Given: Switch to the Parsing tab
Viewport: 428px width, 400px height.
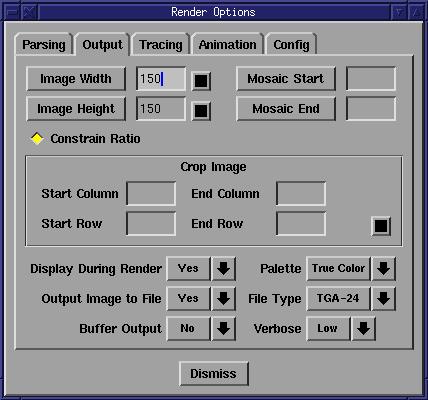Looking at the screenshot, I should 44,45.
